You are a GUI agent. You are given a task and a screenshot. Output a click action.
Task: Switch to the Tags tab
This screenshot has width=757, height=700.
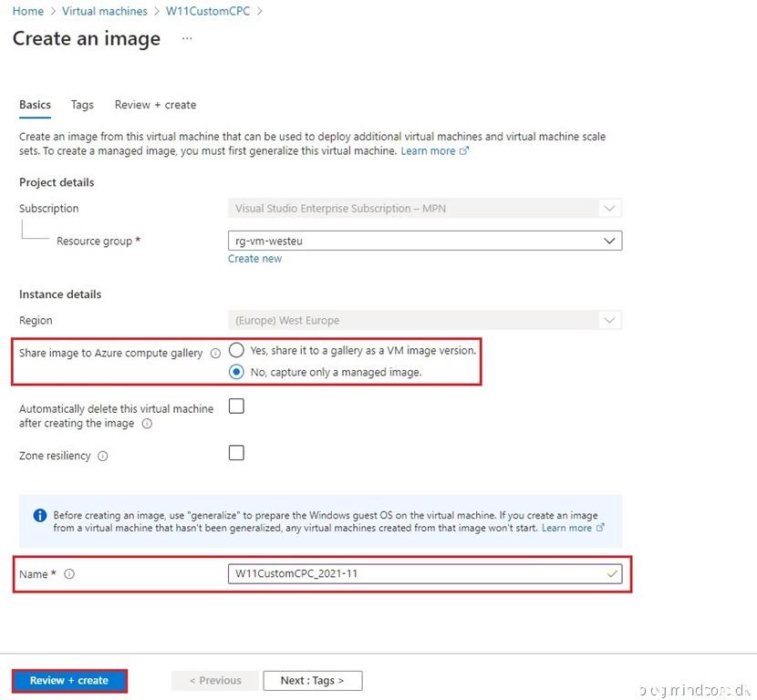coord(82,105)
